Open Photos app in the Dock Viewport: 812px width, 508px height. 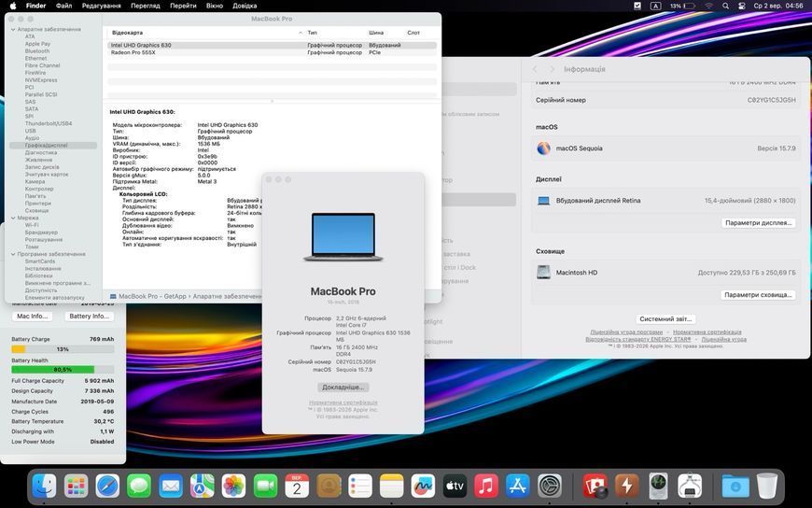click(x=234, y=486)
